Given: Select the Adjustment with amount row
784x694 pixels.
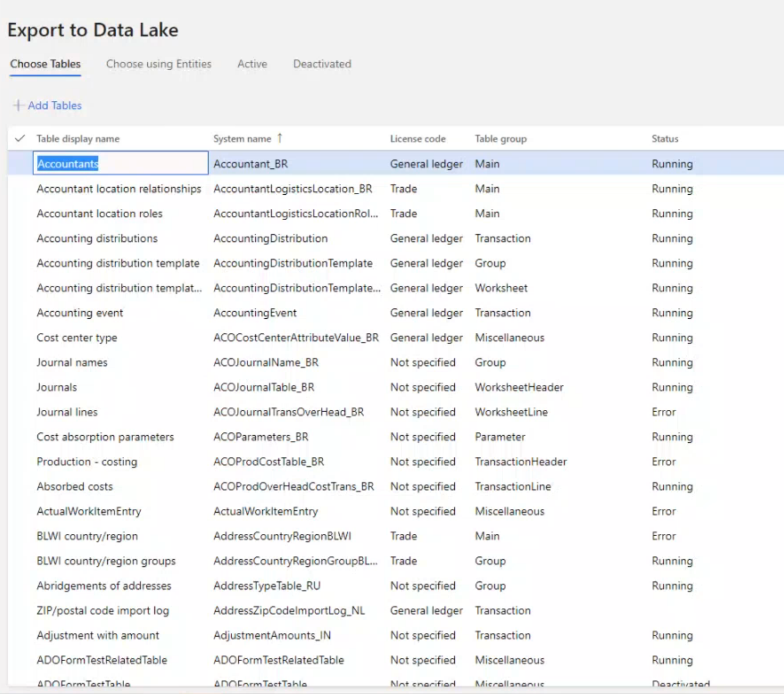Looking at the screenshot, I should [x=97, y=635].
